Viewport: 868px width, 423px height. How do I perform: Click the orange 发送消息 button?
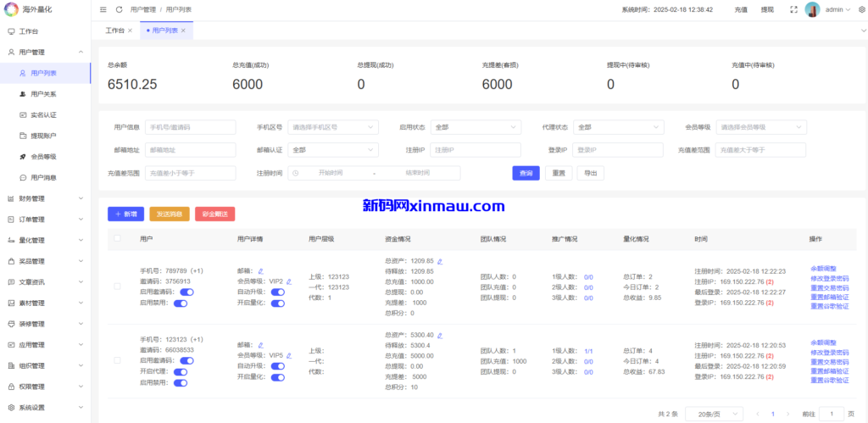[169, 214]
